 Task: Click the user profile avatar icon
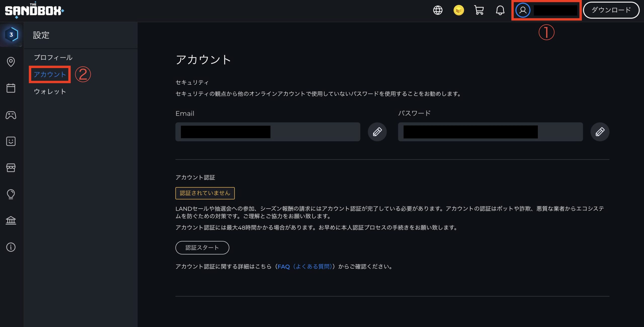(523, 10)
